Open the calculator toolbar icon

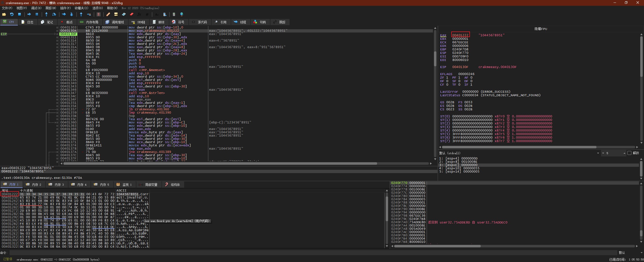click(174, 14)
